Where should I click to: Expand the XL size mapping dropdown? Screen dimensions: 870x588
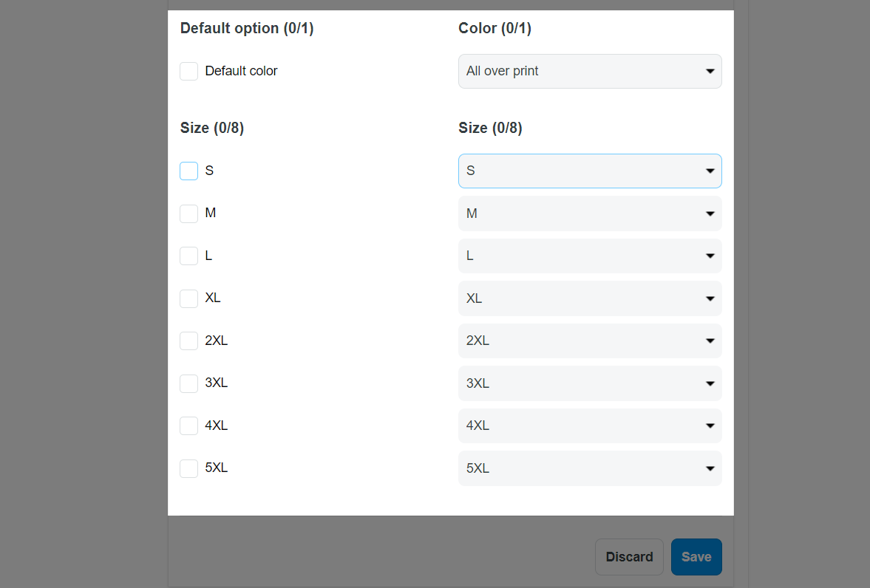(590, 298)
